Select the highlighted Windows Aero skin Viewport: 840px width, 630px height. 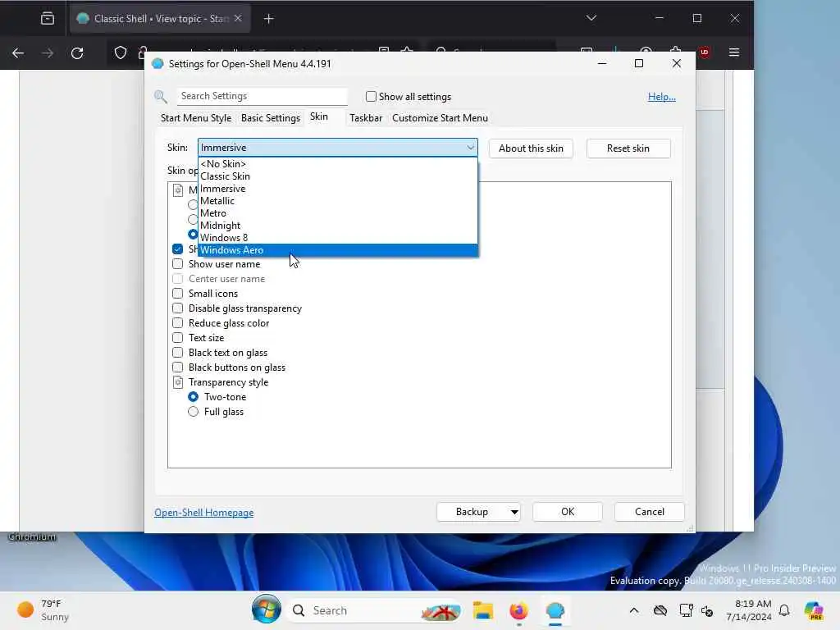(338, 250)
